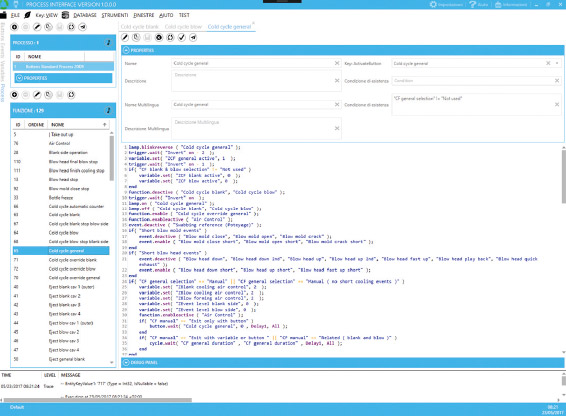
Task: Click the leaf icon beside Key: VIEW
Action: [x=27, y=15]
